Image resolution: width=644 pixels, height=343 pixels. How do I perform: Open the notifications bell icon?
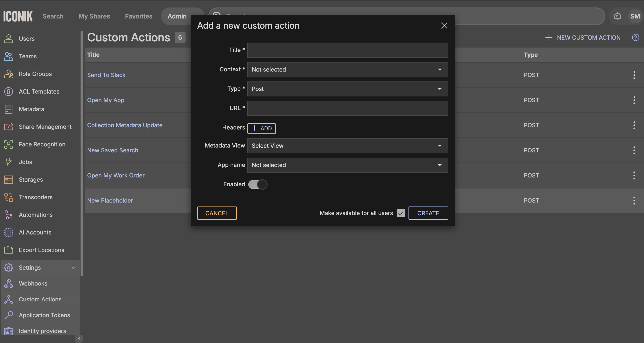pos(617,16)
